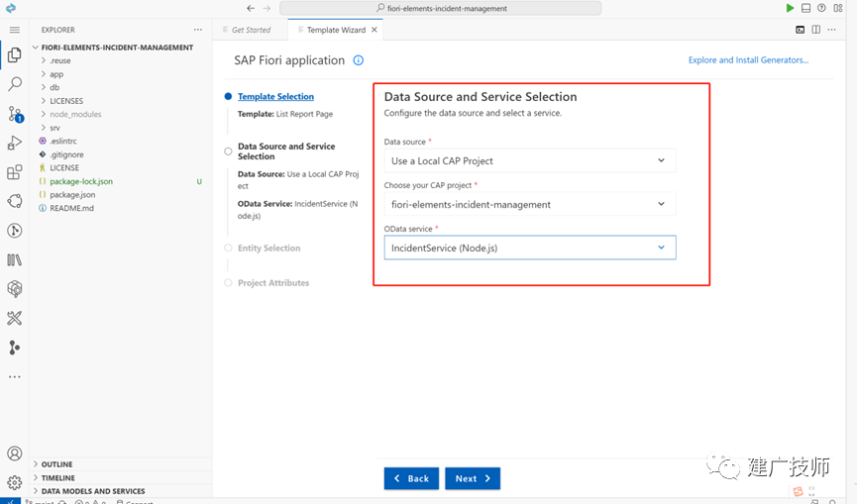The width and height of the screenshot is (857, 504).
Task: Expand the srv folder in Explorer
Action: click(x=54, y=128)
